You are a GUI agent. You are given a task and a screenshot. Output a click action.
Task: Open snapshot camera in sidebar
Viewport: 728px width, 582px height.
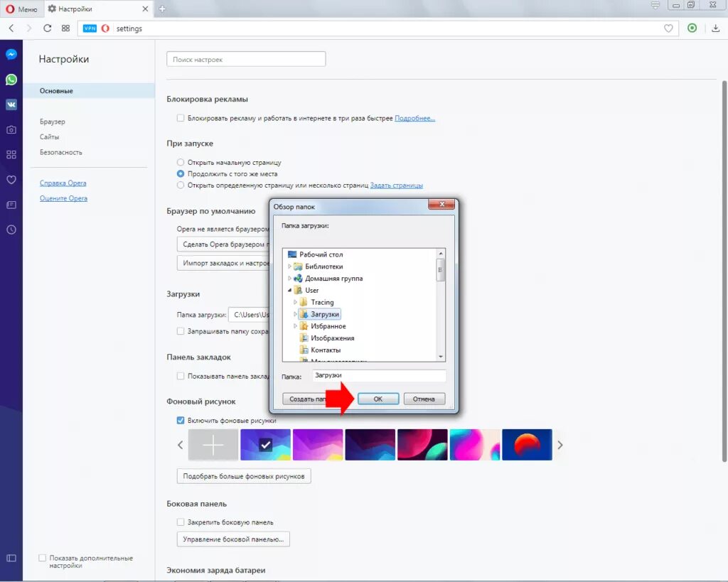click(11, 129)
